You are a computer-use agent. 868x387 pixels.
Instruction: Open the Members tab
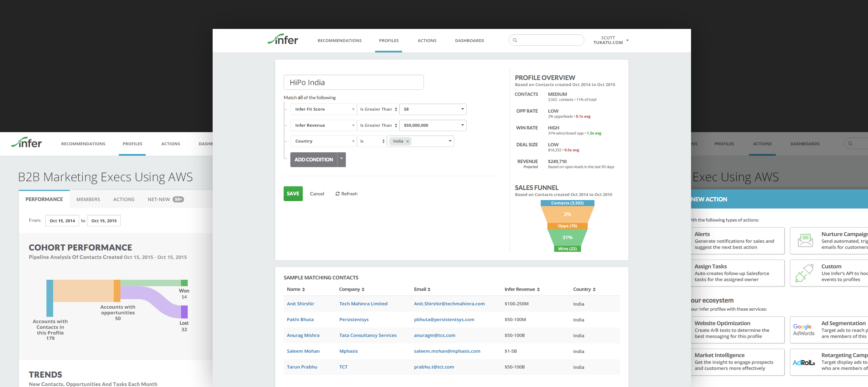pyautogui.click(x=88, y=199)
